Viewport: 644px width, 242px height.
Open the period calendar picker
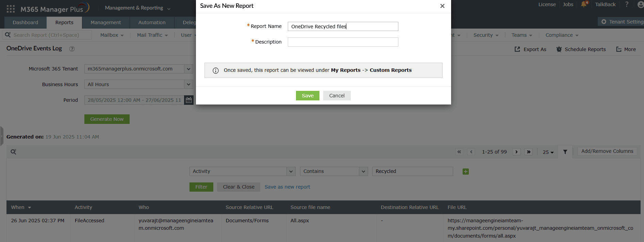click(189, 100)
